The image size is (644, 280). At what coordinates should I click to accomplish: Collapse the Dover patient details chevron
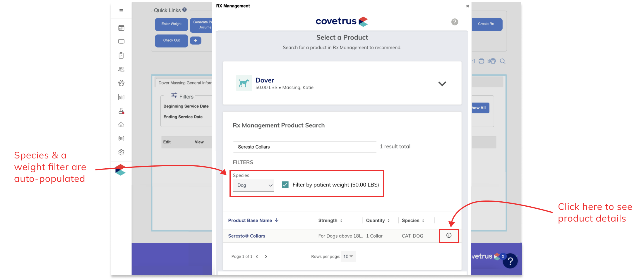click(x=442, y=84)
